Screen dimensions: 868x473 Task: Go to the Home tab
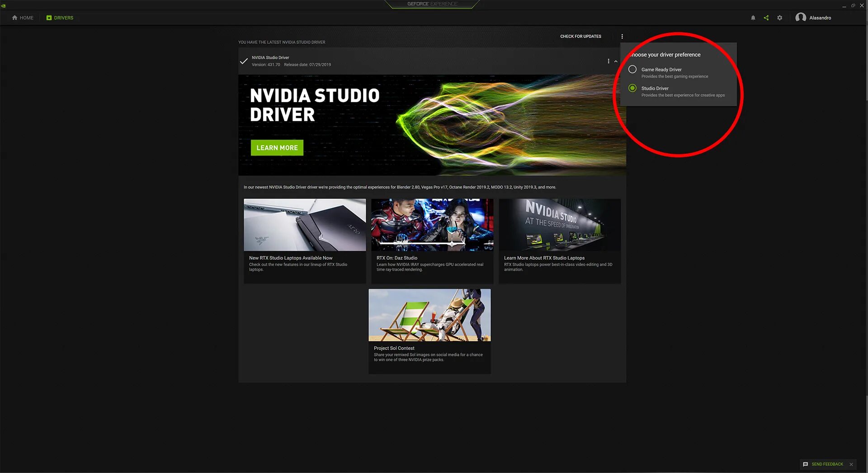23,18
